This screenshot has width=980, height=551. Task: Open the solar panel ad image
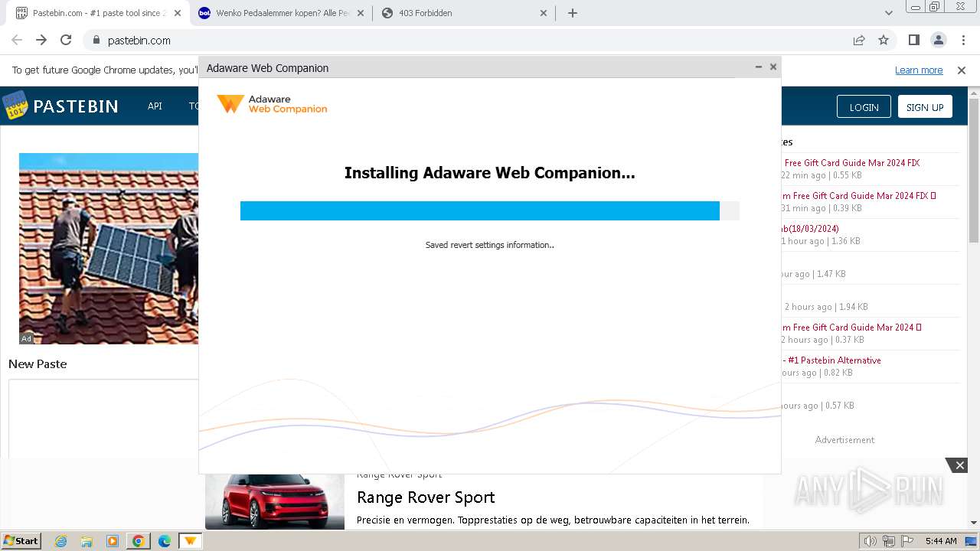tap(109, 249)
